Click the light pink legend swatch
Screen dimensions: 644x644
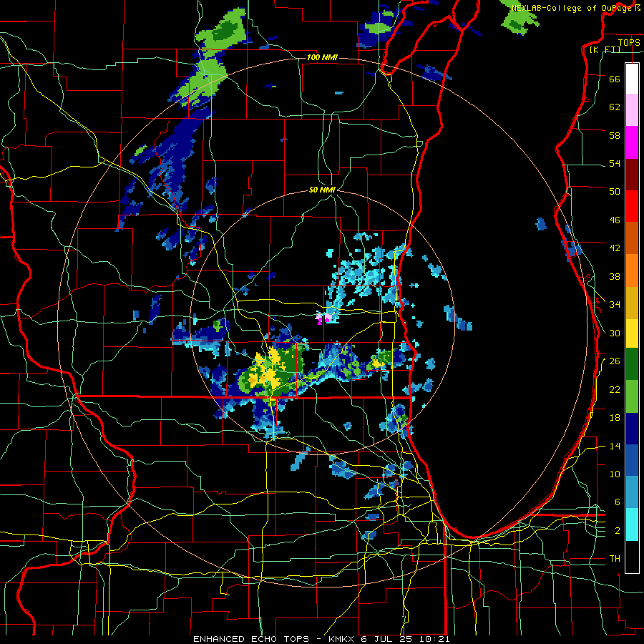[632, 109]
